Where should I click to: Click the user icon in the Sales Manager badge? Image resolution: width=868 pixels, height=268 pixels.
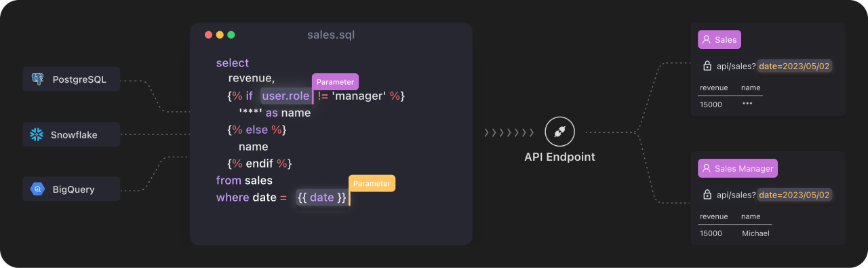(706, 168)
